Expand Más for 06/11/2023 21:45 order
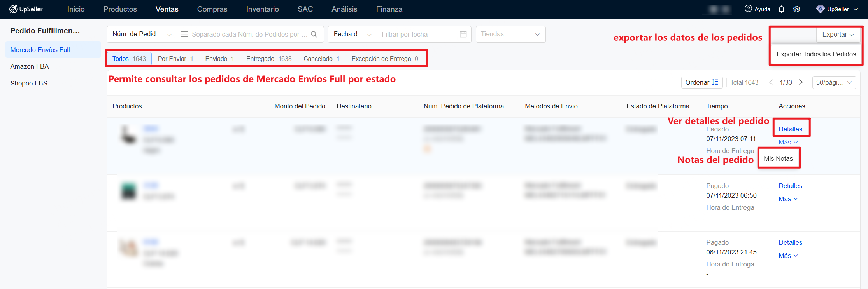This screenshot has height=289, width=868. (x=788, y=256)
